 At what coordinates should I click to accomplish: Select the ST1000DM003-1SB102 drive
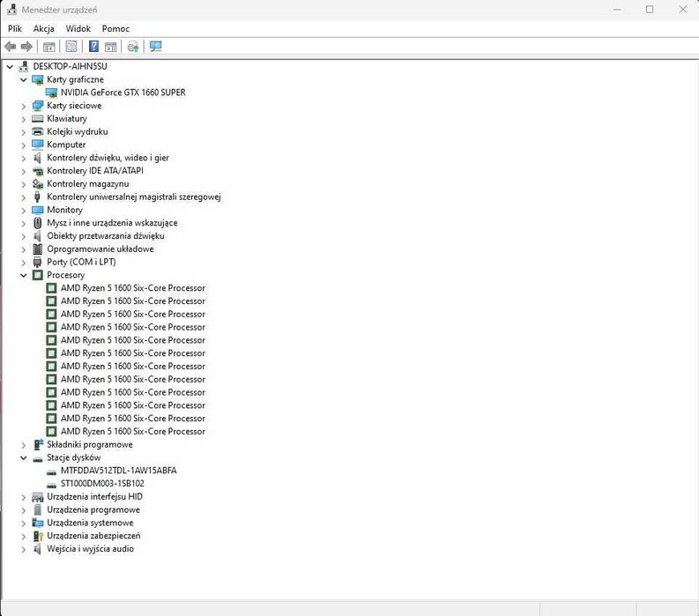(x=102, y=484)
